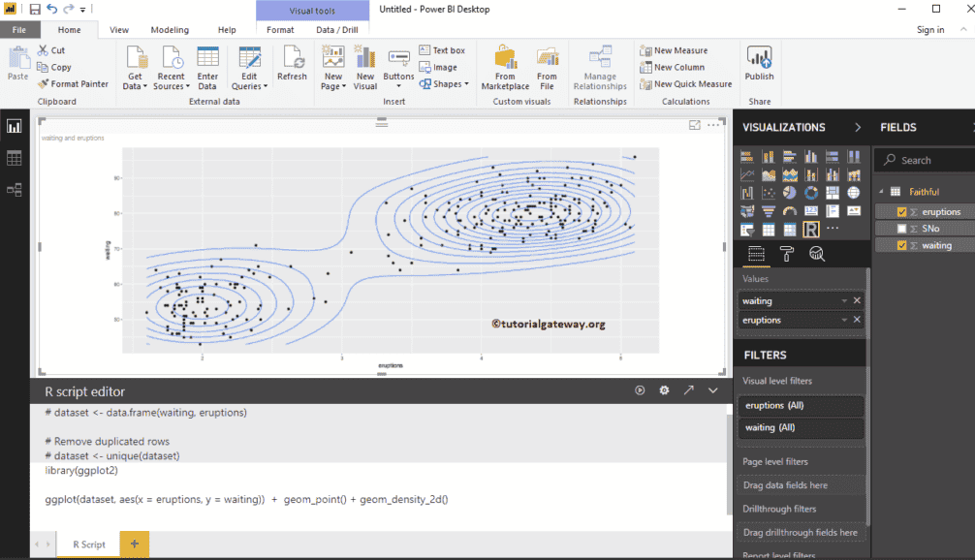Open the Modeling ribbon tab
This screenshot has height=560, width=975.
(x=170, y=30)
